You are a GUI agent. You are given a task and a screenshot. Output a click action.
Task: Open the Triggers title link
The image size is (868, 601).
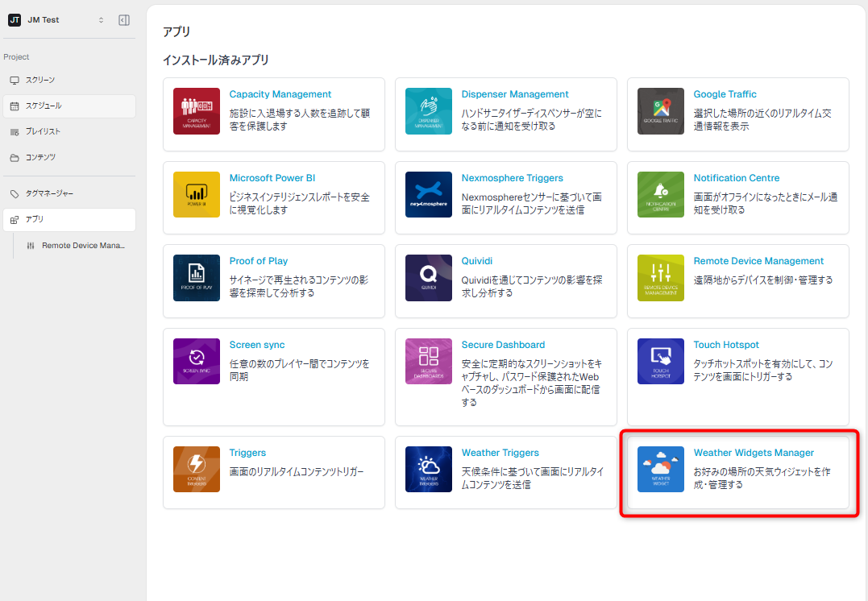pyautogui.click(x=247, y=452)
